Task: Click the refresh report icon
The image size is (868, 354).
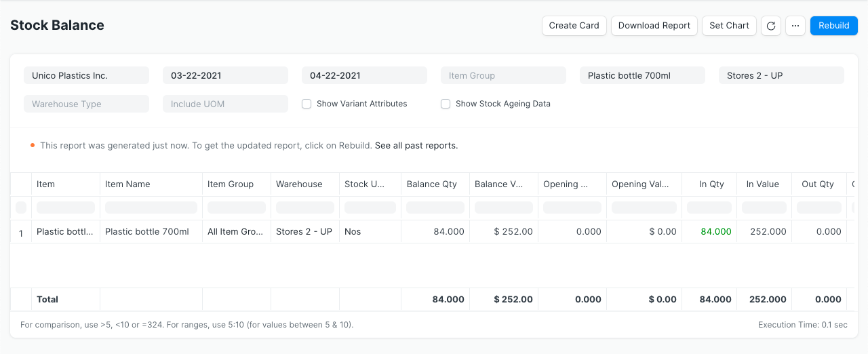Action: pos(770,26)
